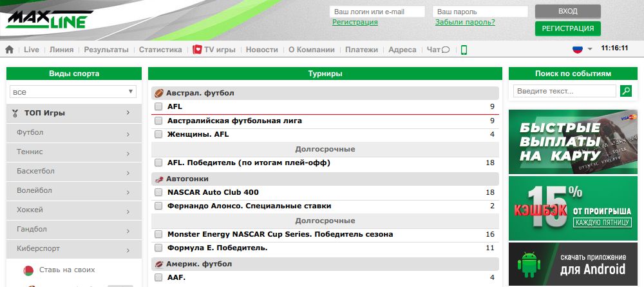This screenshot has height=287, width=644.
Task: Click the Android app download banner
Action: 573,264
